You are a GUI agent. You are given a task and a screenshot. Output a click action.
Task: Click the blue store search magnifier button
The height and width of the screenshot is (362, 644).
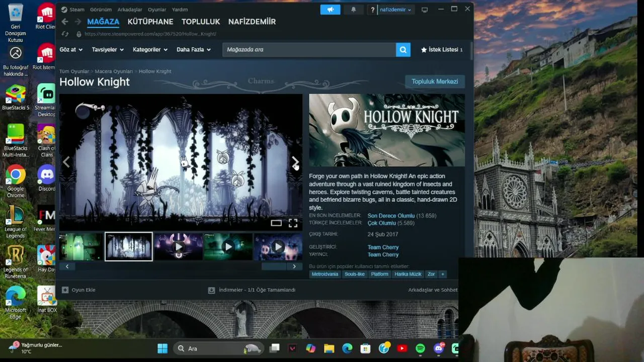[x=403, y=49]
